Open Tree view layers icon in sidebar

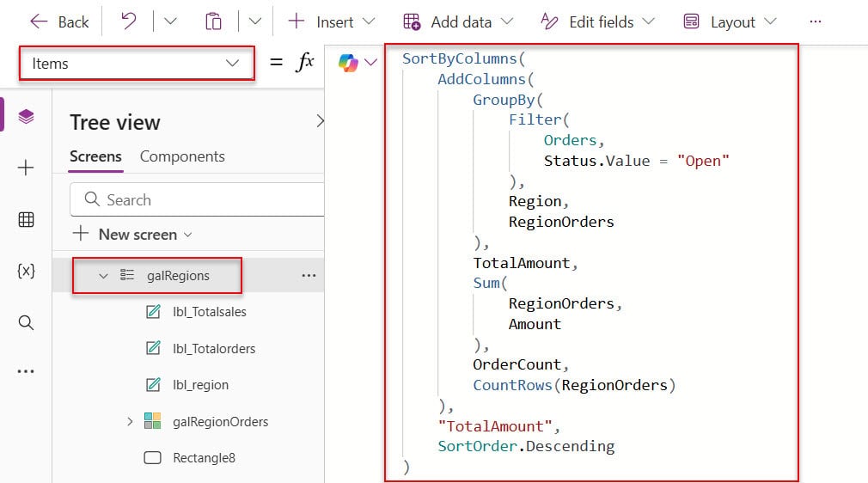26,116
